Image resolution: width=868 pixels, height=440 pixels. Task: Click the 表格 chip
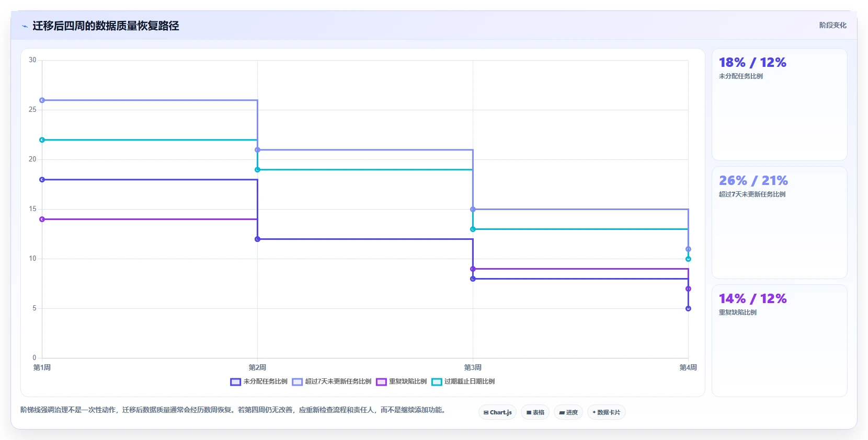535,412
